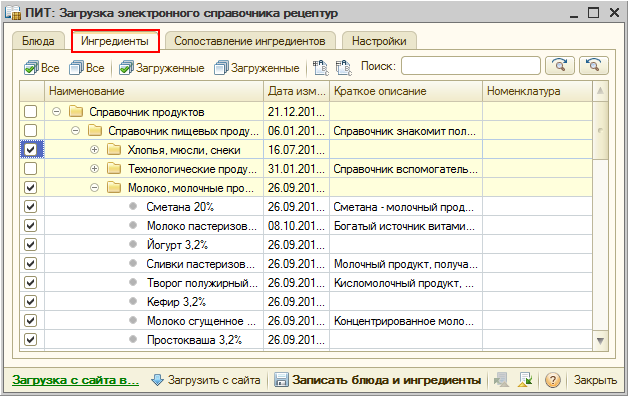This screenshot has height=396, width=628.
Task: Click into the 'Поиск' search field
Action: coord(471,66)
